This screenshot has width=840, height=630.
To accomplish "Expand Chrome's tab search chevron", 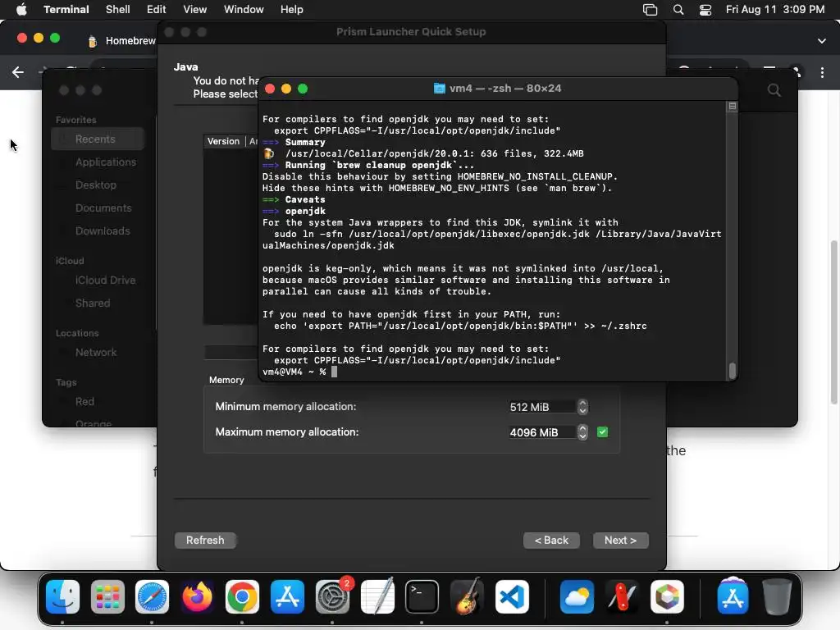I will click(x=822, y=41).
